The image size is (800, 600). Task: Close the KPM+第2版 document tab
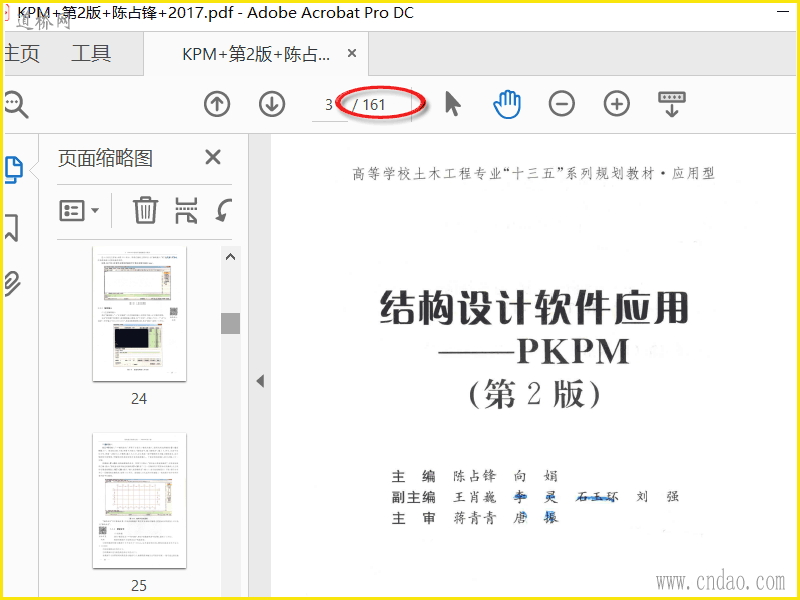coord(352,53)
